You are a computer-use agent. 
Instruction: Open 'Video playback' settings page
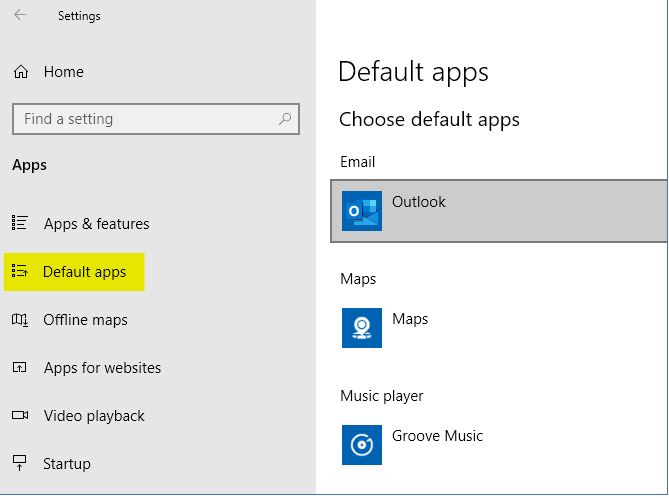[x=94, y=416]
